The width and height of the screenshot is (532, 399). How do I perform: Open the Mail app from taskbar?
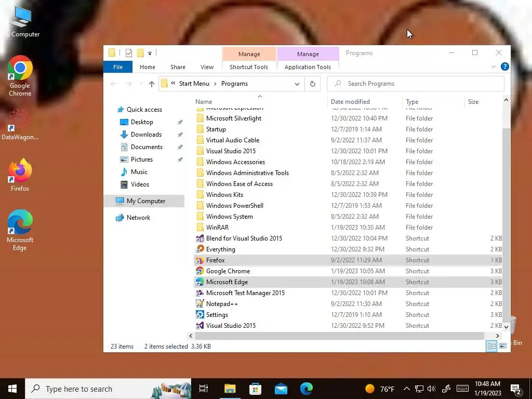(x=281, y=389)
